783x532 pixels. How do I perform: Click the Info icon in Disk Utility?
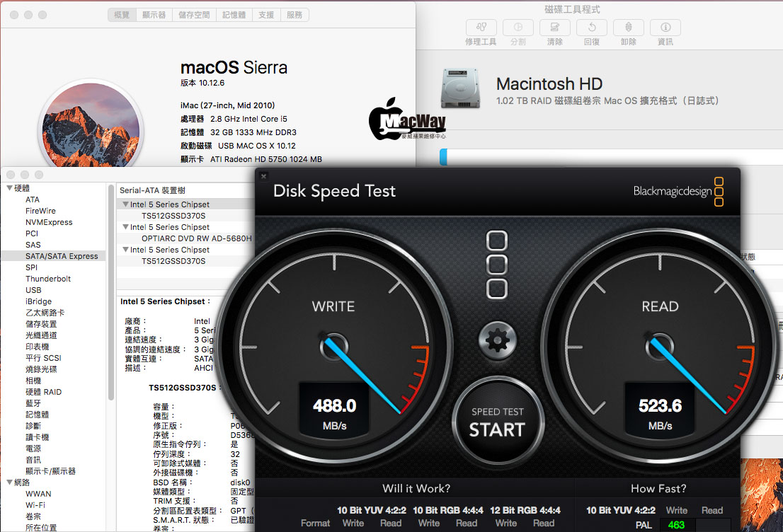coord(665,28)
